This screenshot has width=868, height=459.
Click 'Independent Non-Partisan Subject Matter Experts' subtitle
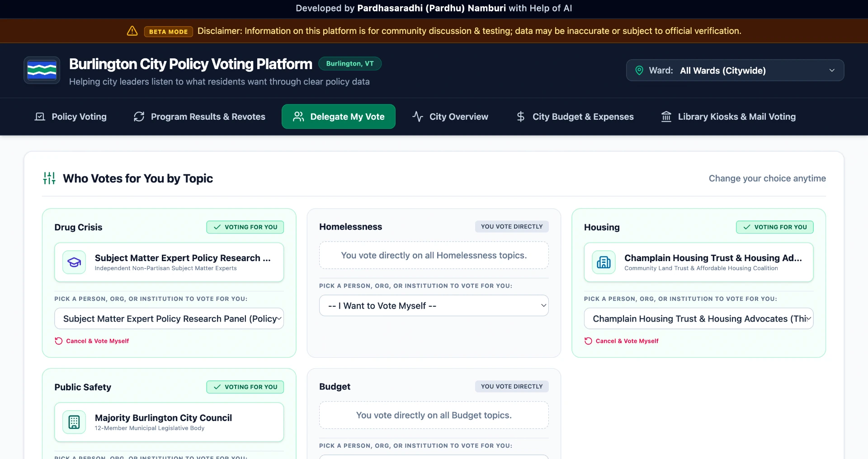165,268
